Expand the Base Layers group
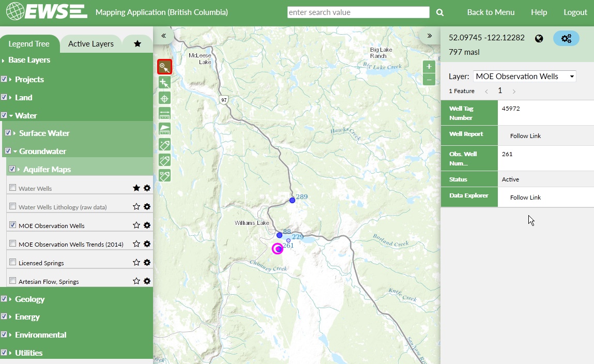 tap(3, 60)
